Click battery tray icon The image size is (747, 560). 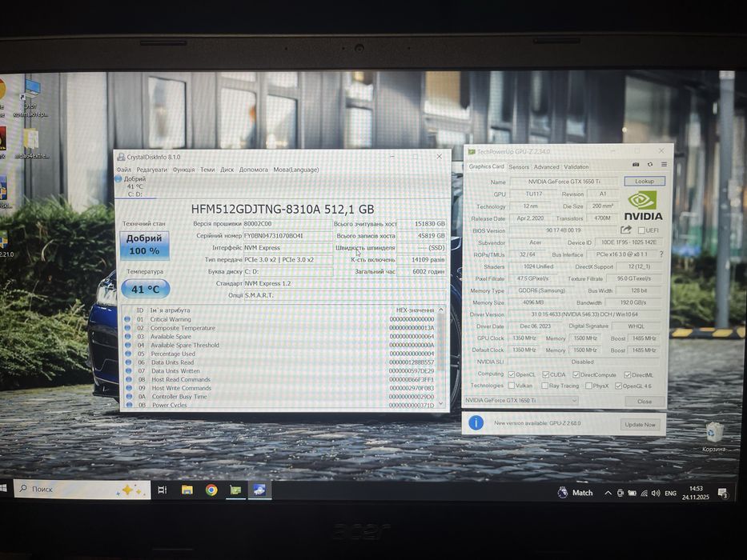click(x=632, y=494)
